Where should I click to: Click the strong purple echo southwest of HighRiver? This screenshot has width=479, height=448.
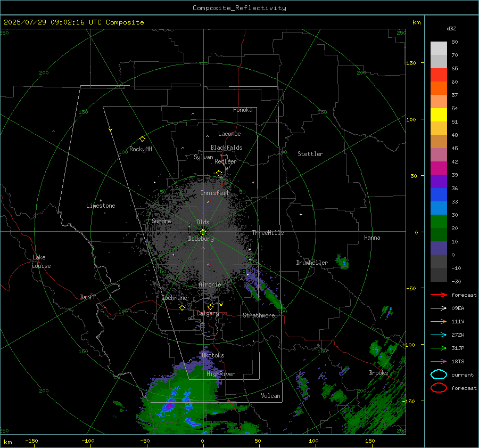[x=169, y=406]
